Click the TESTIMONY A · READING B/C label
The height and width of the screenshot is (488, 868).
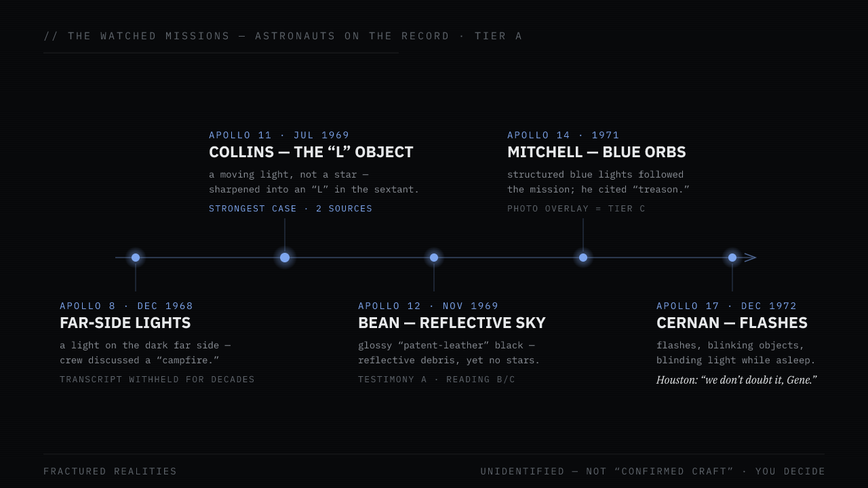[437, 380]
